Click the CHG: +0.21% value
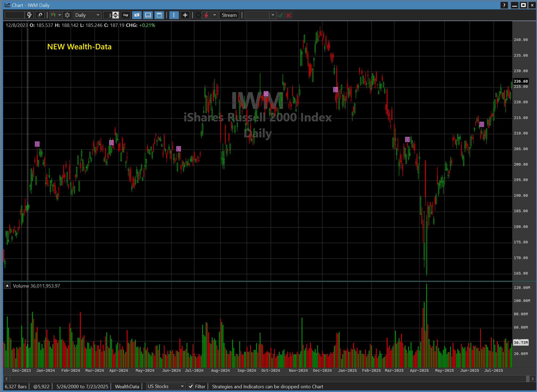Screen dimensions: 537x392 click(x=140, y=25)
